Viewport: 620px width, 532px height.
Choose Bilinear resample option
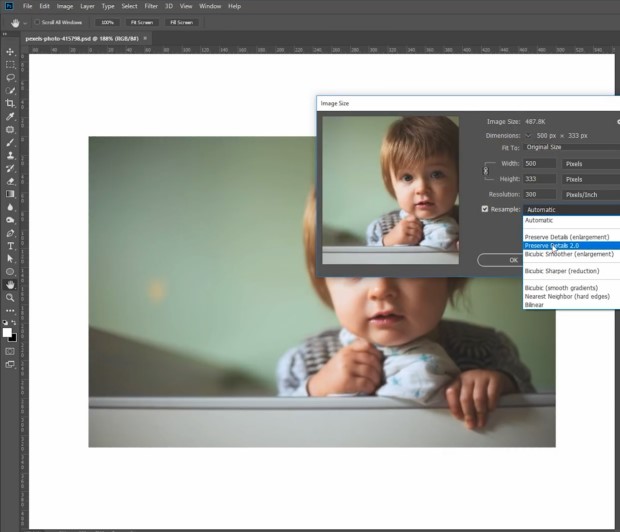point(571,305)
